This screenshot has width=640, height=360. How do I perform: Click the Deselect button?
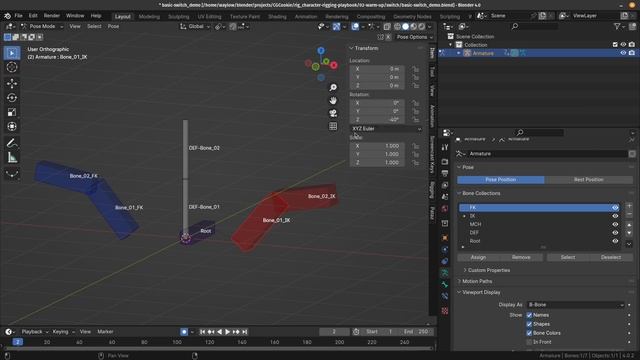pos(611,258)
